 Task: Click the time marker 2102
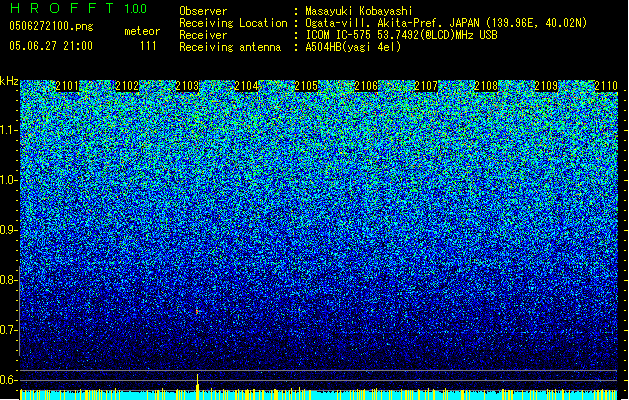[x=127, y=86]
